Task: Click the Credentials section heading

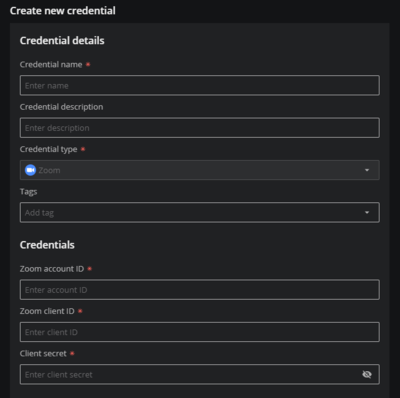Action: tap(47, 245)
